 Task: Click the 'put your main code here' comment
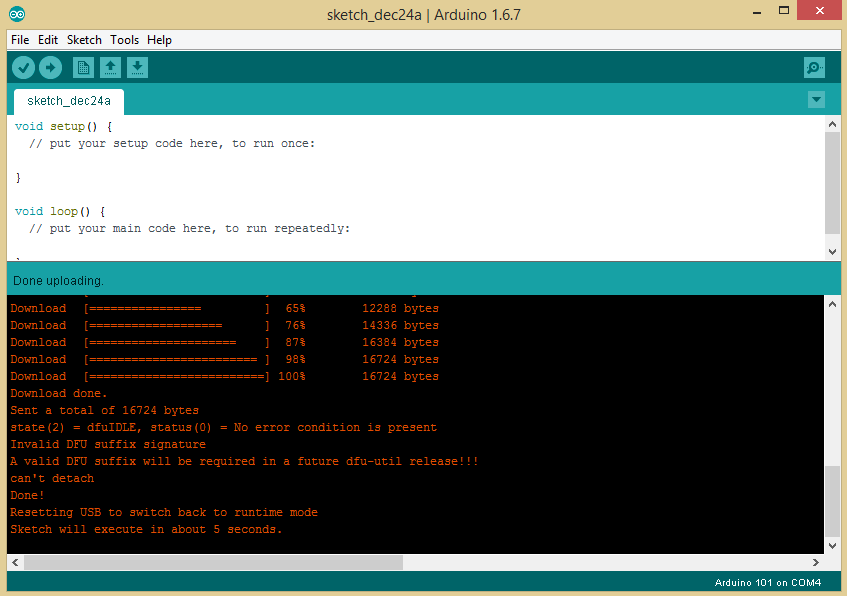(190, 229)
